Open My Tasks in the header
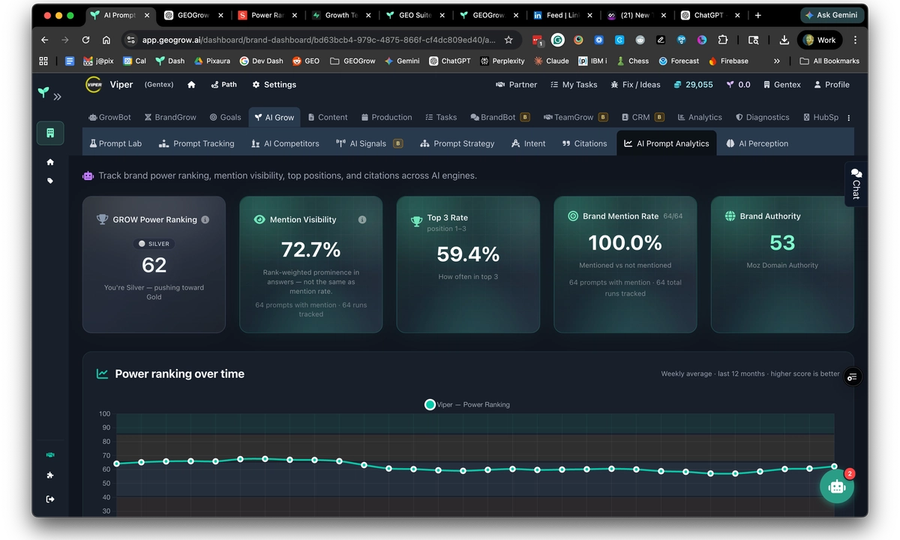This screenshot has width=900, height=540. [573, 84]
